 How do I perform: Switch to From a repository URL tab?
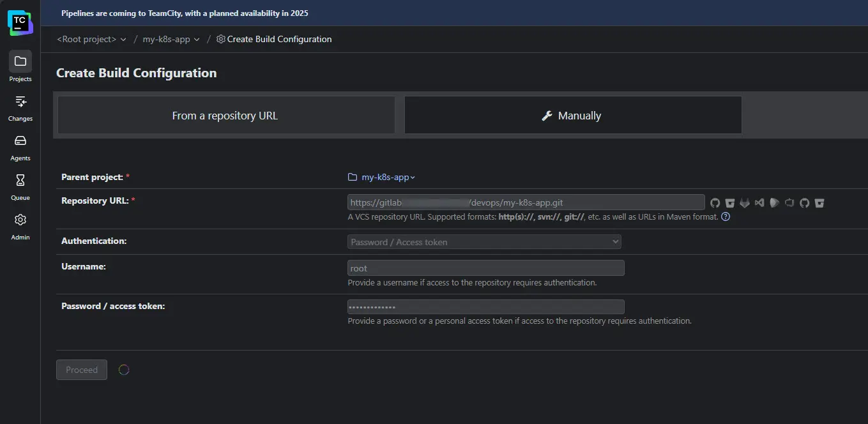[225, 116]
